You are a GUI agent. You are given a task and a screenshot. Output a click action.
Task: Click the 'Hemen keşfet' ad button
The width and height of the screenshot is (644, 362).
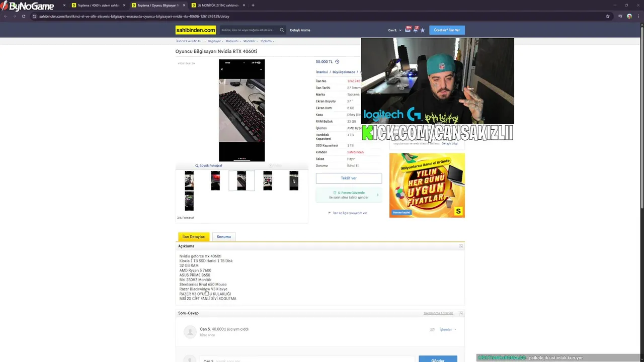[x=401, y=213]
